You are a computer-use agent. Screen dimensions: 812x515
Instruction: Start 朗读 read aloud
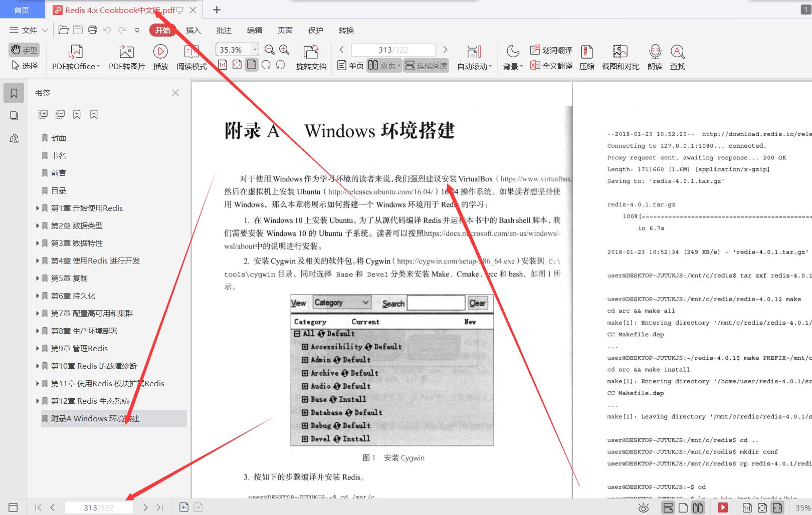(655, 58)
